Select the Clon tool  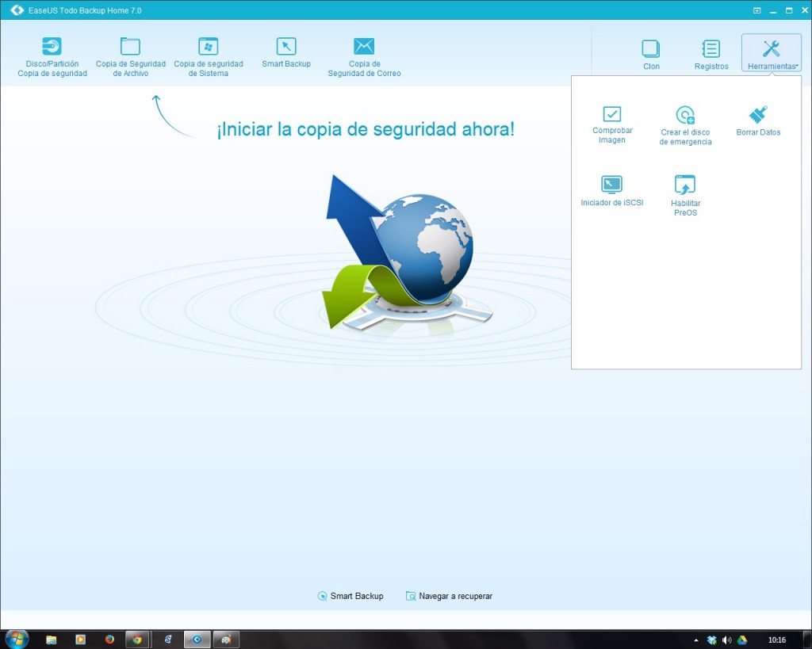[x=650, y=54]
